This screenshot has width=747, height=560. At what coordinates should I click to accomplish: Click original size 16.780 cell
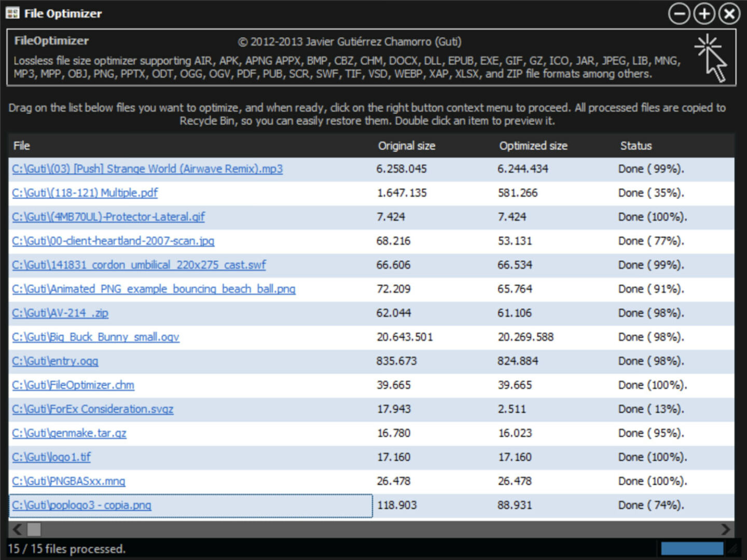coord(394,433)
